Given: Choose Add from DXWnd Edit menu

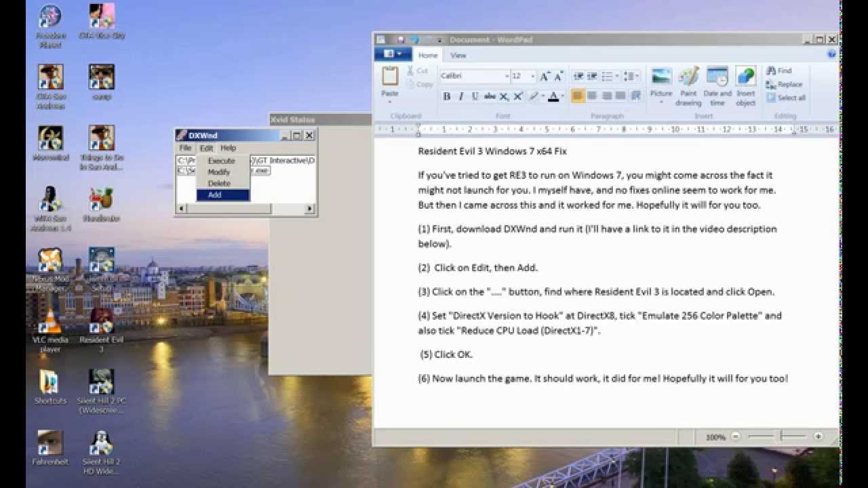Looking at the screenshot, I should point(223,195).
